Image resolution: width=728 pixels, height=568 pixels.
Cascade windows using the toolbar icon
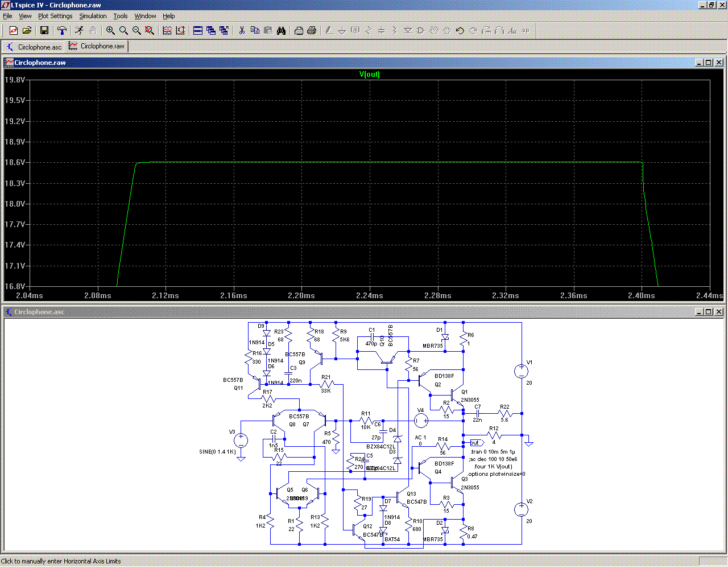[x=211, y=31]
